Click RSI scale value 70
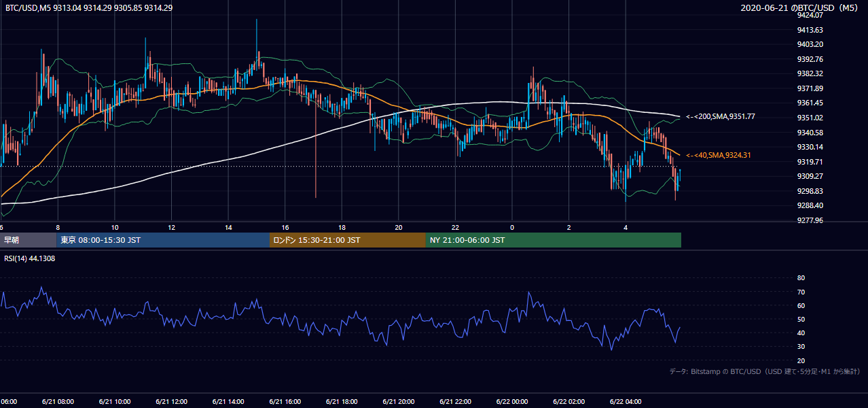 [x=801, y=292]
